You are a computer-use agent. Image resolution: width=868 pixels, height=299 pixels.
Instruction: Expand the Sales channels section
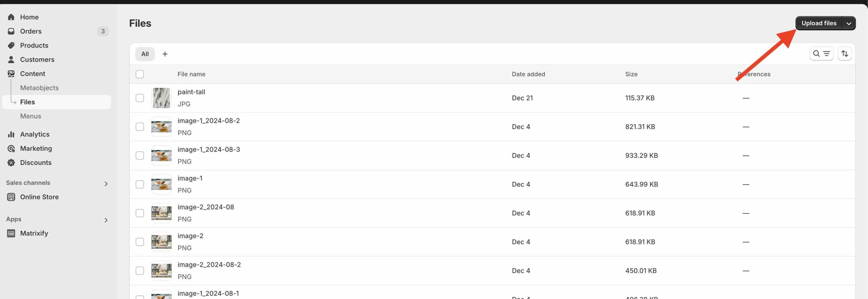coord(106,184)
